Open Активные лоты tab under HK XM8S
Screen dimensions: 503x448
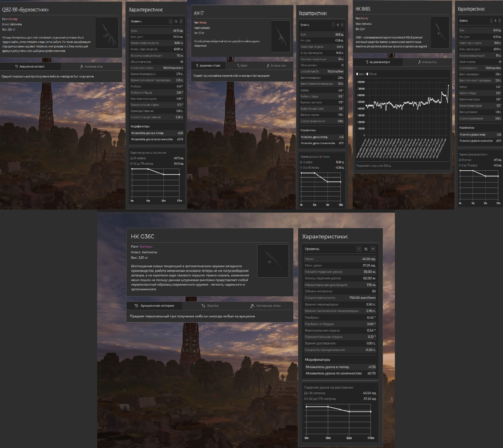(427, 62)
